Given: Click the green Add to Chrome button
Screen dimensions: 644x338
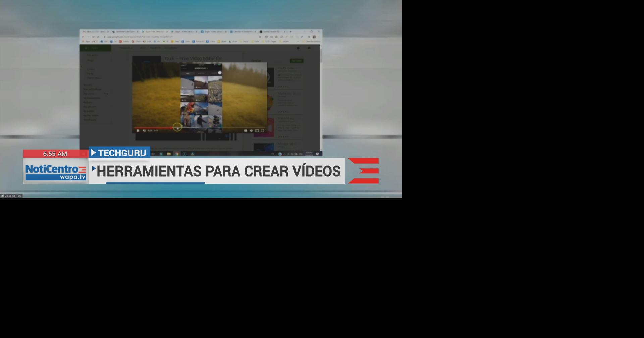Looking at the screenshot, I should click(x=297, y=61).
